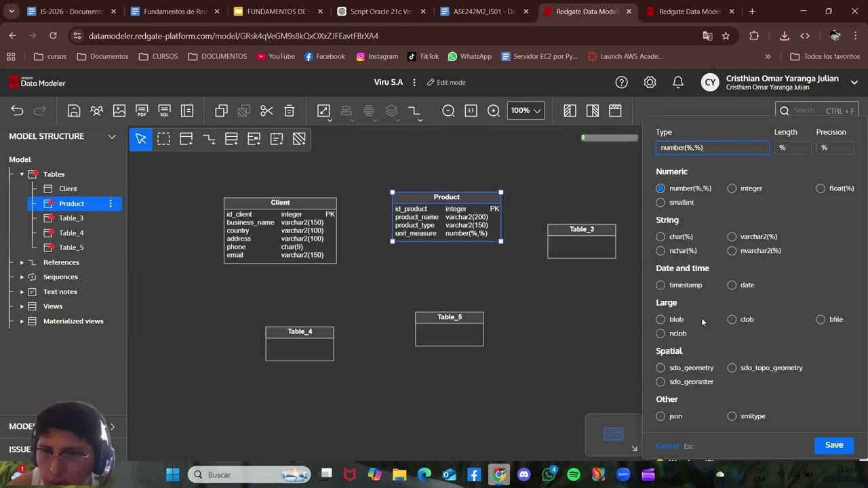Choose the timestamp radio option
The height and width of the screenshot is (488, 868).
[x=660, y=285]
